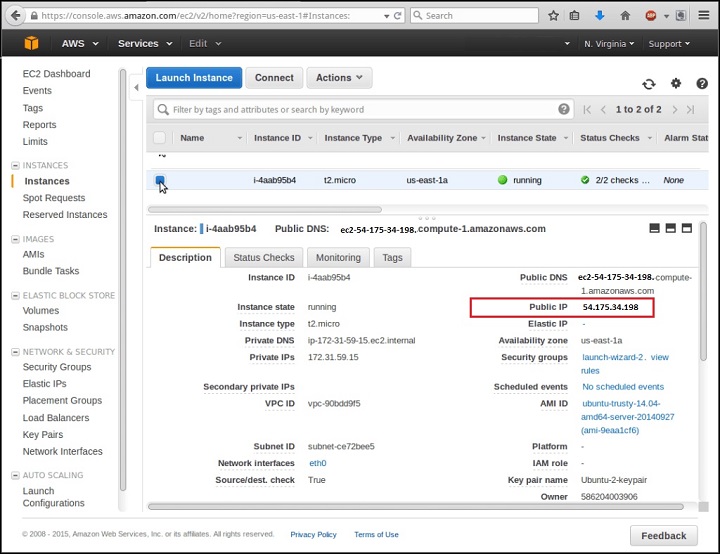Click the Feedback button
Screen dimensions: 720x554
click(x=664, y=536)
